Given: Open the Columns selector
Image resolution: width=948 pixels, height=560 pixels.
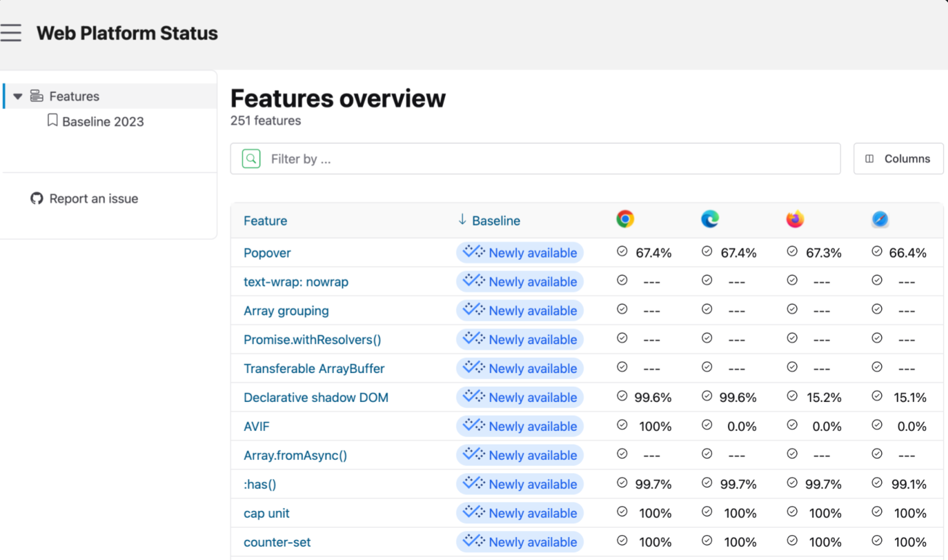Looking at the screenshot, I should [898, 158].
